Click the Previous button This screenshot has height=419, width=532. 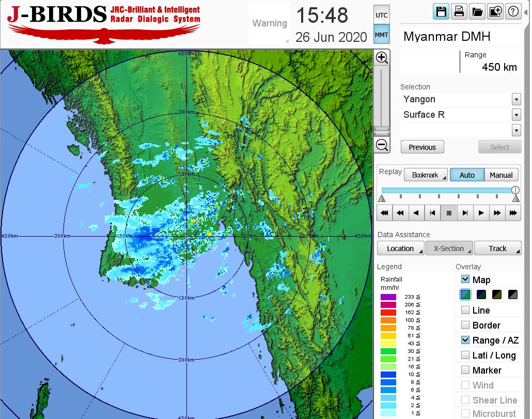[x=422, y=147]
